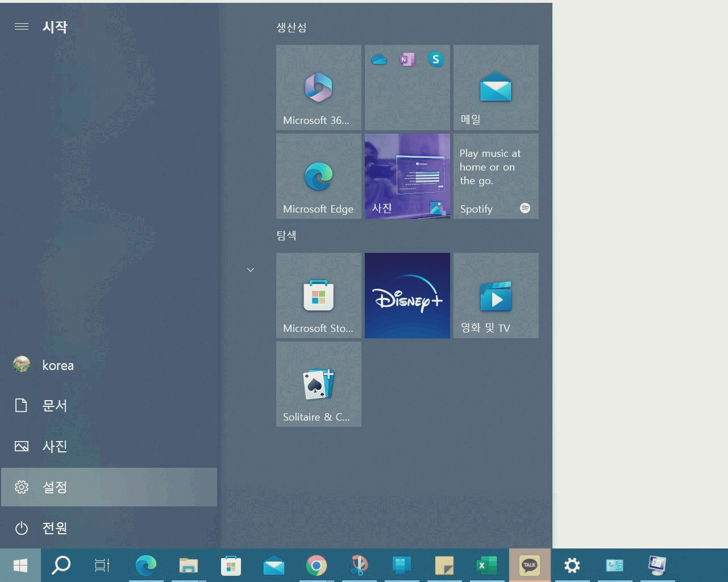Open 사진 (Pictures) from Start sidebar
728x582 pixels.
coord(109,447)
